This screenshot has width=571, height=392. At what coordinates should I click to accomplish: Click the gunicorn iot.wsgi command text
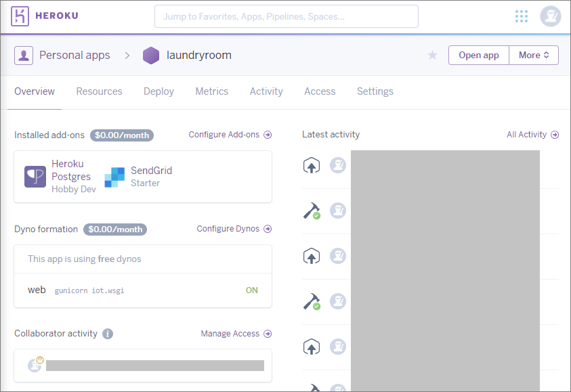coord(89,291)
